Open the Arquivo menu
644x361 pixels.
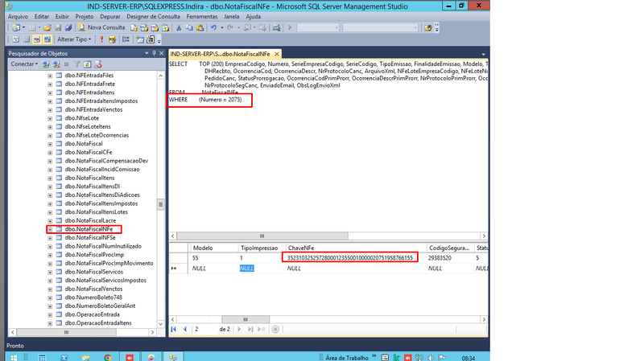point(18,16)
